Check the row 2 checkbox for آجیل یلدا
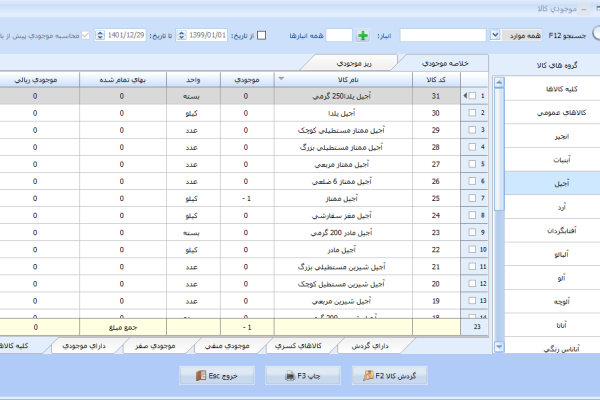 click(x=473, y=113)
